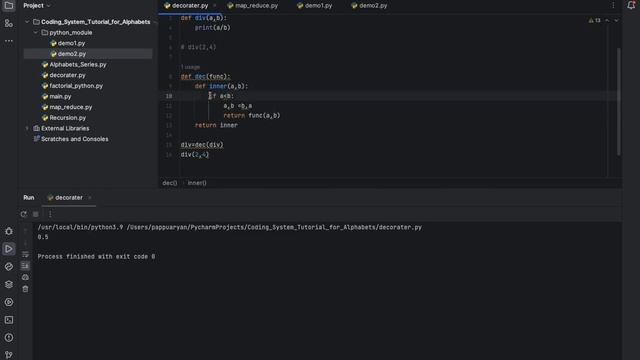The width and height of the screenshot is (640, 360).
Task: Click inner() breadcrumb below editor
Action: point(197,183)
